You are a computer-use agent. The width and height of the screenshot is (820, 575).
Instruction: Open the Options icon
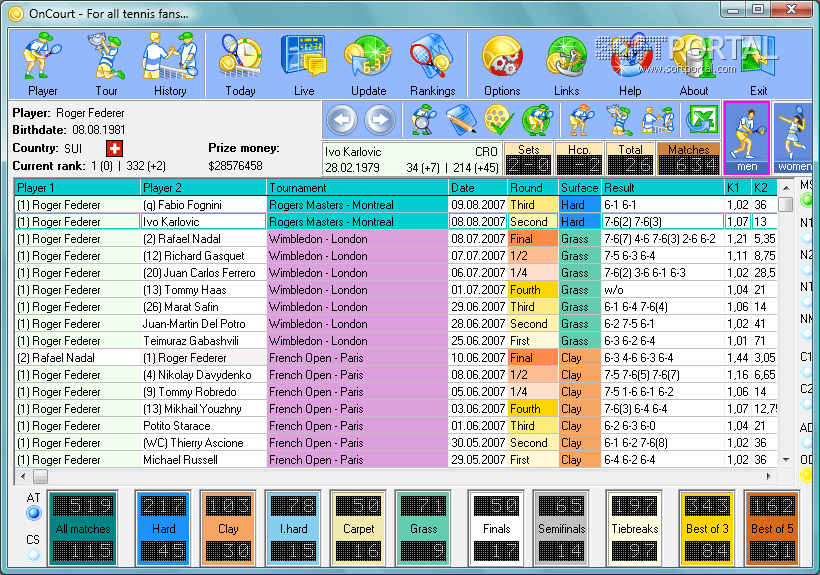pyautogui.click(x=502, y=64)
